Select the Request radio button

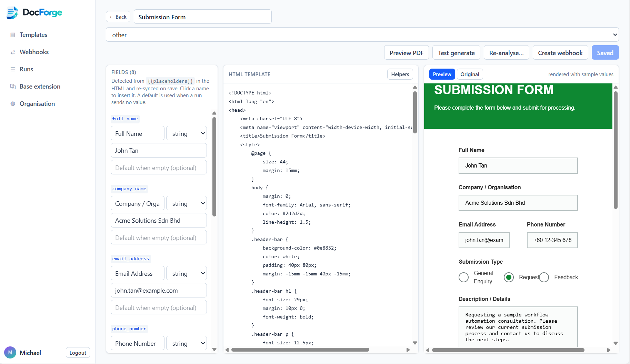tap(509, 277)
